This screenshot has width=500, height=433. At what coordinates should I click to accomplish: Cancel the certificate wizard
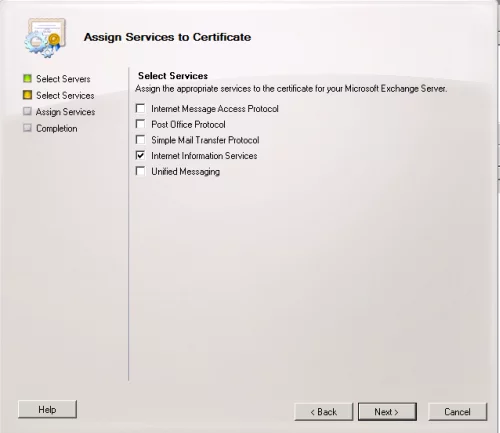457,412
